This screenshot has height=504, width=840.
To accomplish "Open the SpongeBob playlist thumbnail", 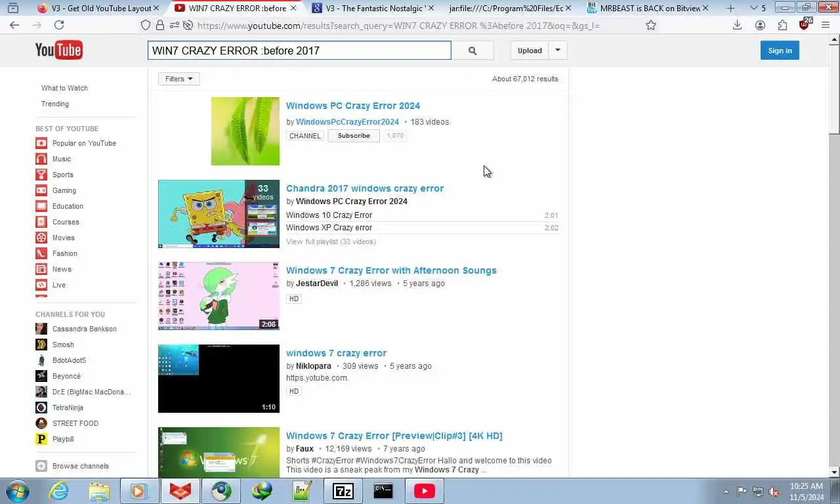I will pyautogui.click(x=219, y=214).
